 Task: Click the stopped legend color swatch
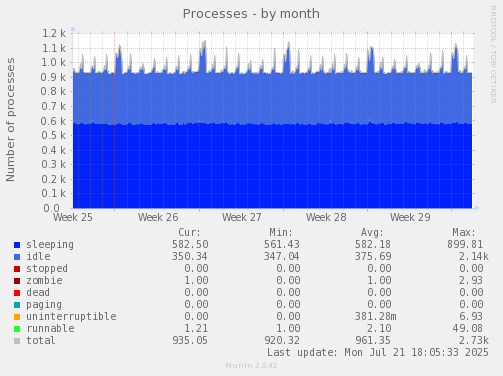pos(17,269)
